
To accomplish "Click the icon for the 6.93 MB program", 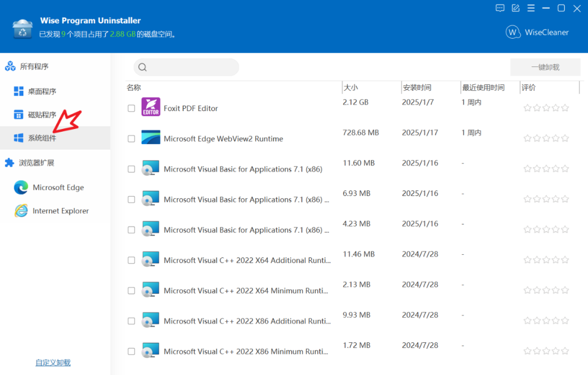I will (151, 198).
